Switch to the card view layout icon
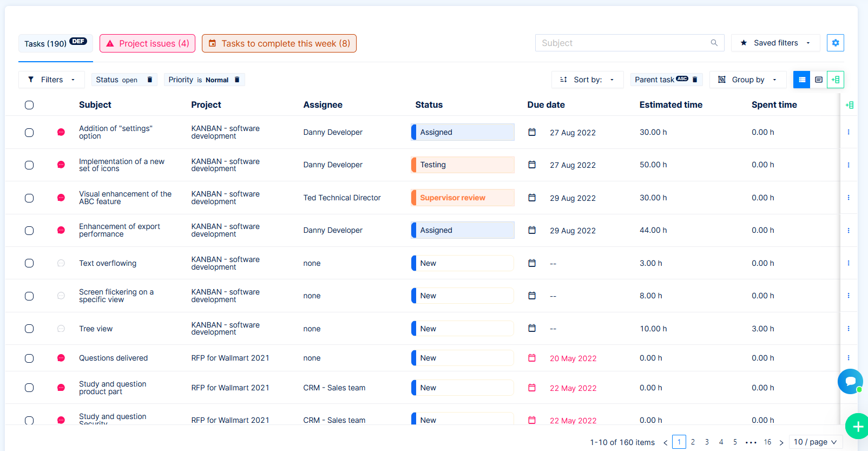Screen dimensions: 868x451 coord(818,80)
